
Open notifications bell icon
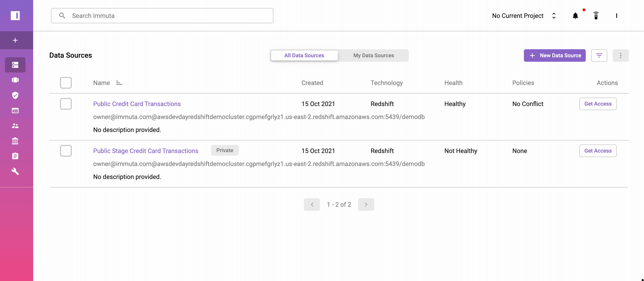[575, 16]
